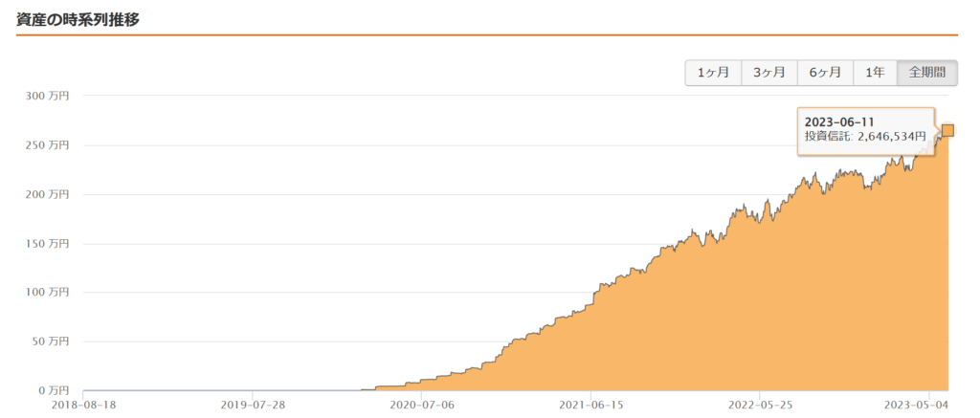
Task: Switch the chart to 3ヶ月 range
Action: pyautogui.click(x=769, y=73)
